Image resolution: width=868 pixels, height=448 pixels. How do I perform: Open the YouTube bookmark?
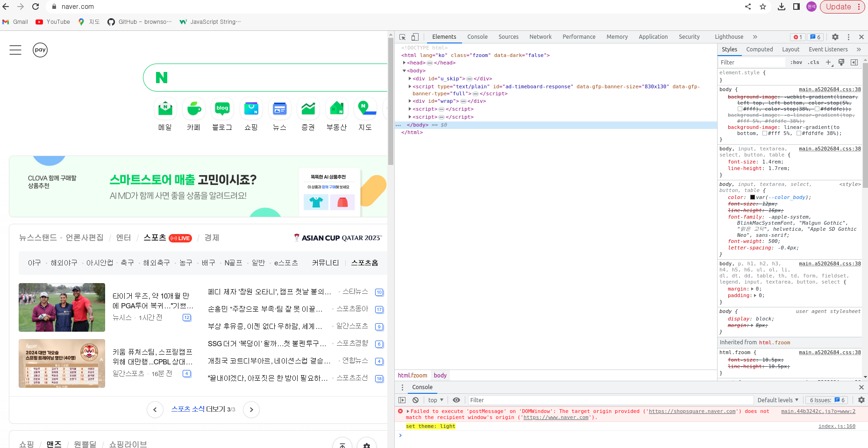point(53,22)
